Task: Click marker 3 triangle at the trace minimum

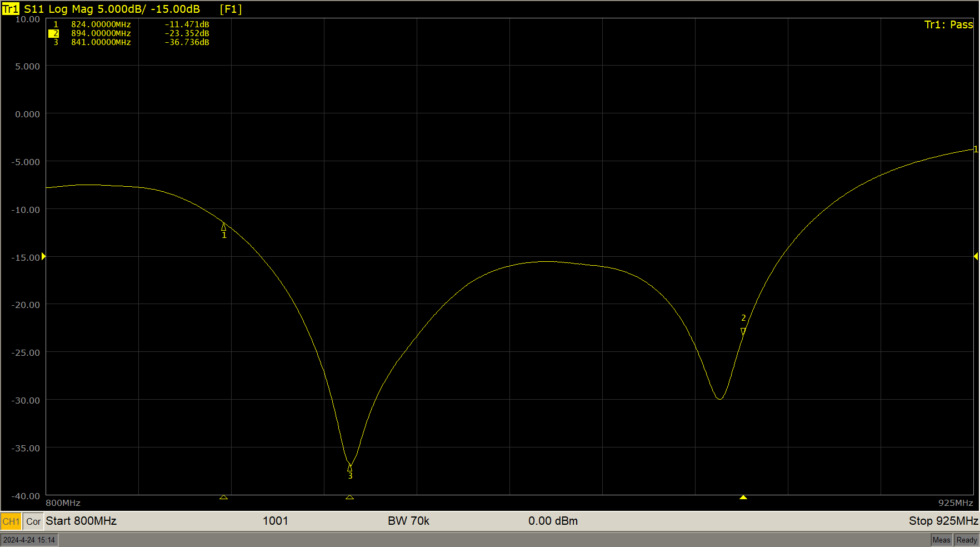Action: click(x=350, y=468)
